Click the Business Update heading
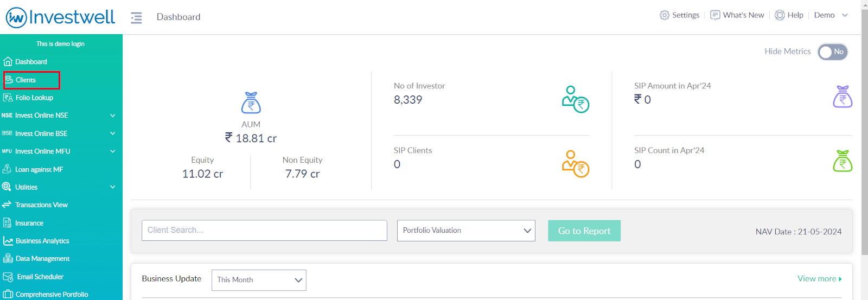The image size is (868, 300). pos(171,279)
